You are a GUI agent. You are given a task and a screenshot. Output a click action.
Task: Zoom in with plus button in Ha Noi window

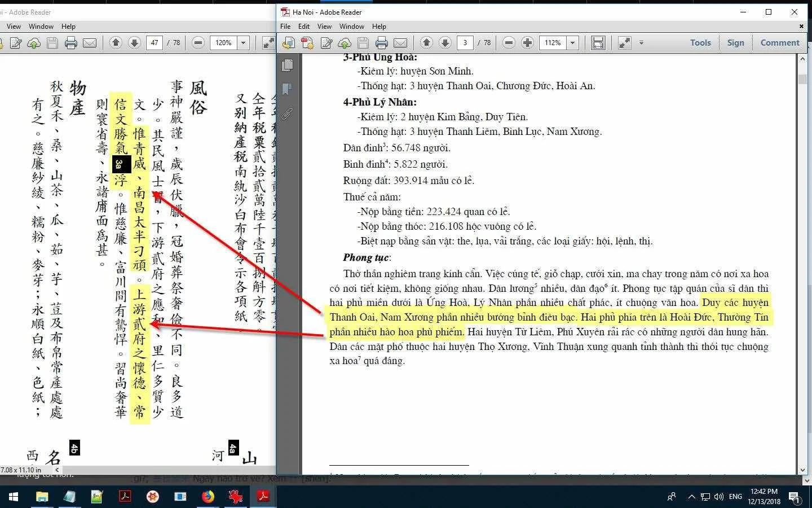[x=527, y=43]
